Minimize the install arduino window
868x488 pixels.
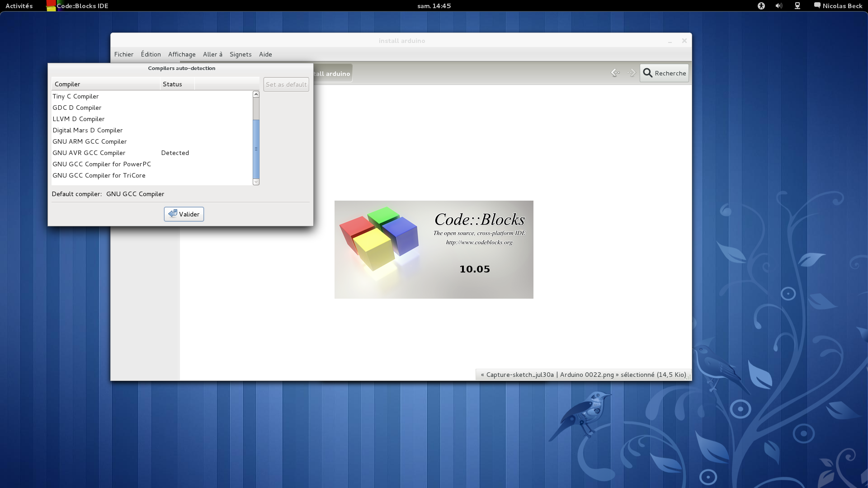point(670,41)
